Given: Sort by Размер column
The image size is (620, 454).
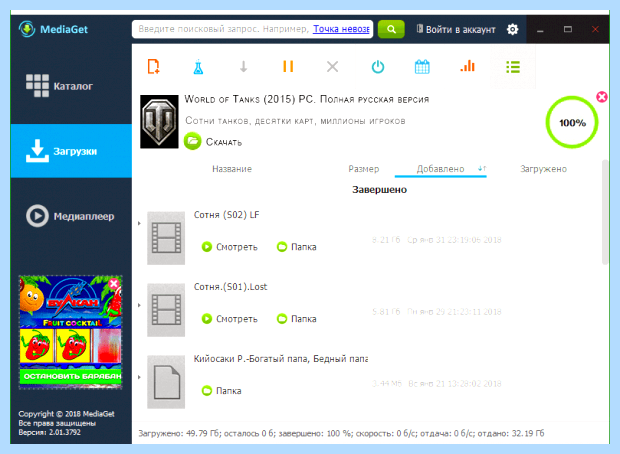Looking at the screenshot, I should click(363, 169).
